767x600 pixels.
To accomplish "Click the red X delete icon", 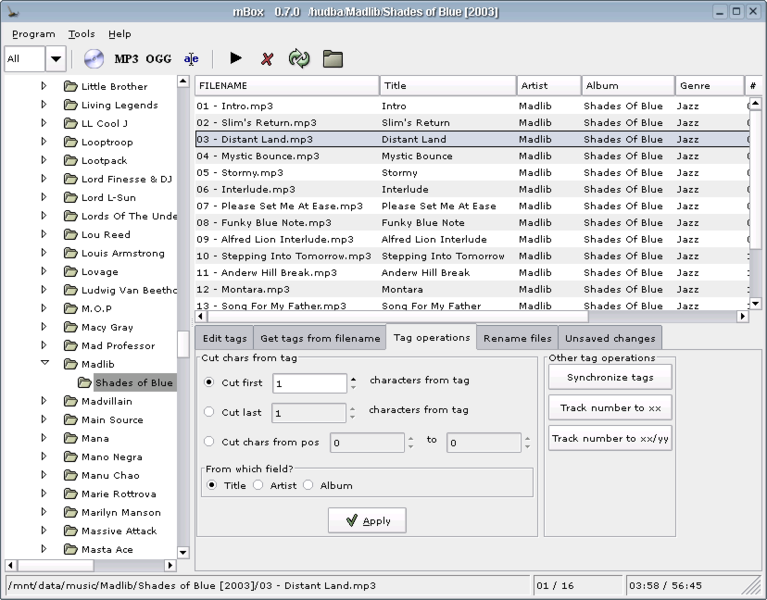I will tap(267, 59).
